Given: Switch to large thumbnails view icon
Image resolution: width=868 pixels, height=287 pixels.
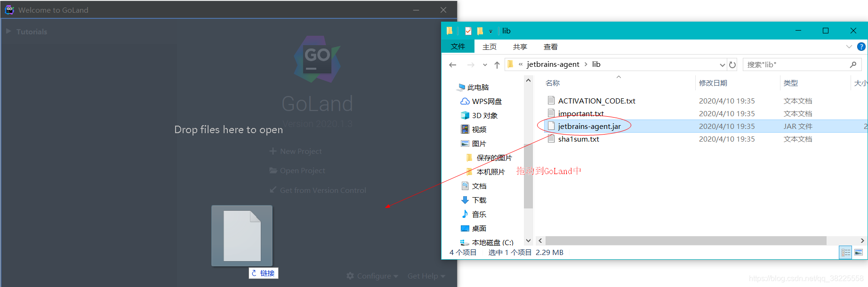Looking at the screenshot, I should point(859,253).
